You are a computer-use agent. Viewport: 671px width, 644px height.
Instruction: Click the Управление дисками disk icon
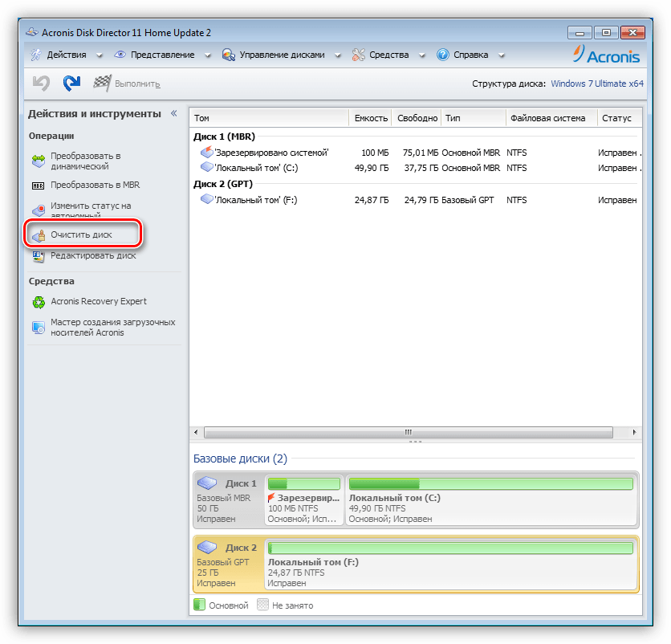229,55
